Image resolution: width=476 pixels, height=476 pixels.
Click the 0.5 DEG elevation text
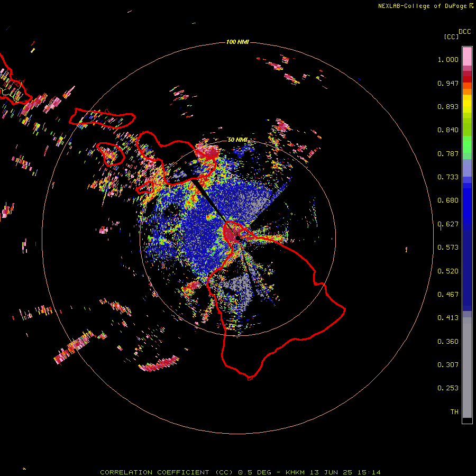pos(255,472)
